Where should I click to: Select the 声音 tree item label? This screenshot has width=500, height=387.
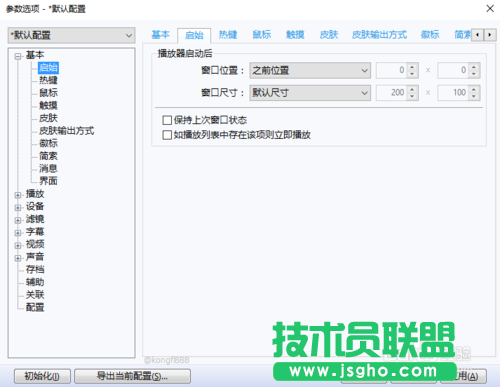pyautogui.click(x=35, y=257)
